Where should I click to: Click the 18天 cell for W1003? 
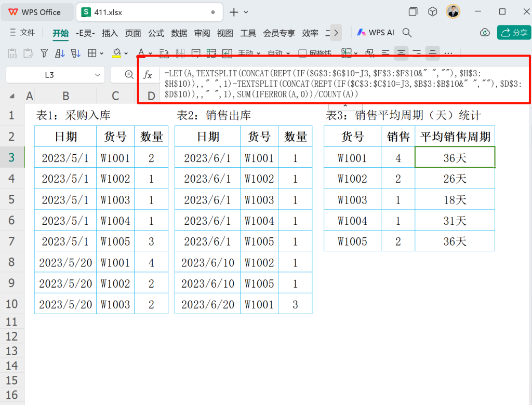(455, 200)
